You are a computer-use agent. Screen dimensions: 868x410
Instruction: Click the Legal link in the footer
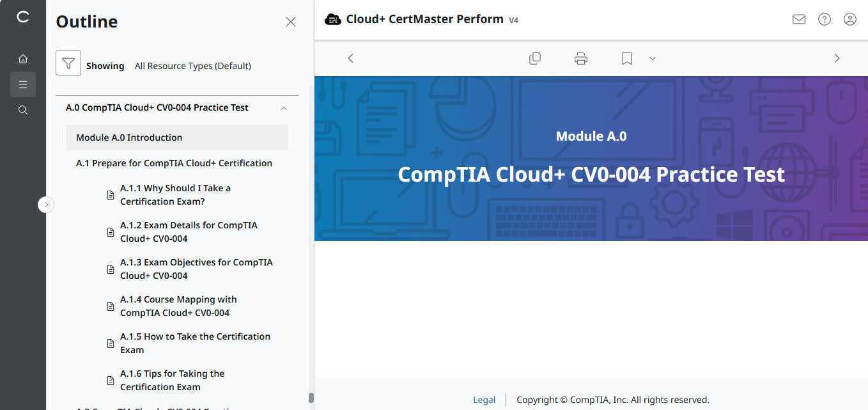pyautogui.click(x=484, y=399)
